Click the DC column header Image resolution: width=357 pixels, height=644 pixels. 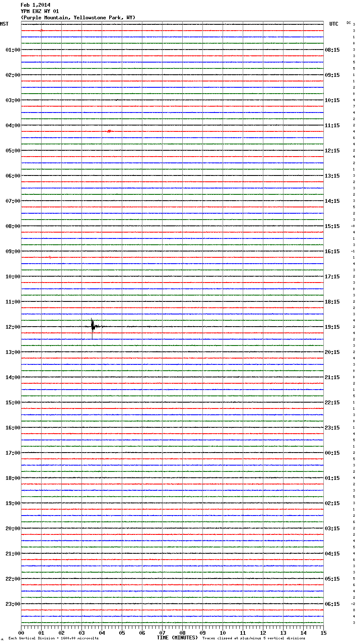pos(349,23)
